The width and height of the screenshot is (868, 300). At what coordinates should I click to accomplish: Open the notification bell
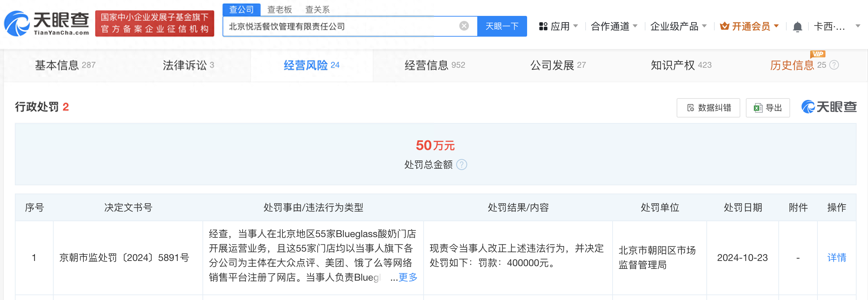coord(797,26)
